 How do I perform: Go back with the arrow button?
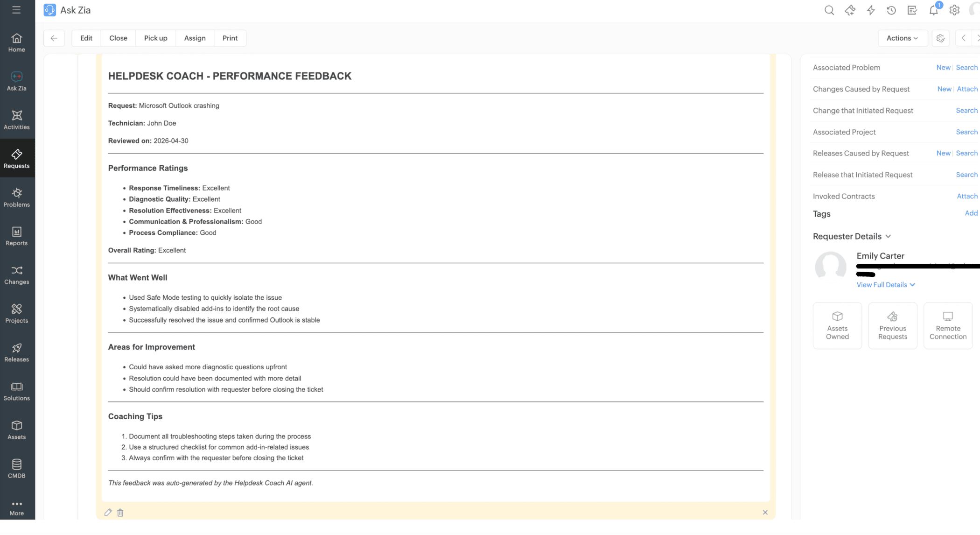54,38
